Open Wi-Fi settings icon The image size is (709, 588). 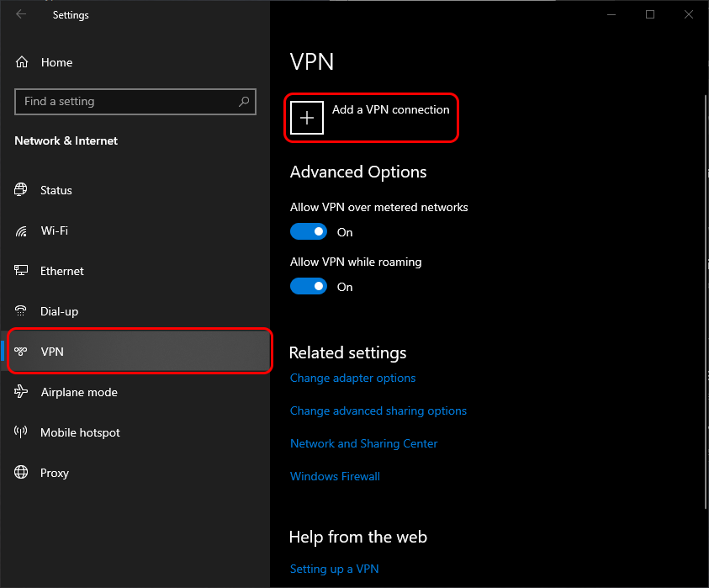pyautogui.click(x=22, y=230)
